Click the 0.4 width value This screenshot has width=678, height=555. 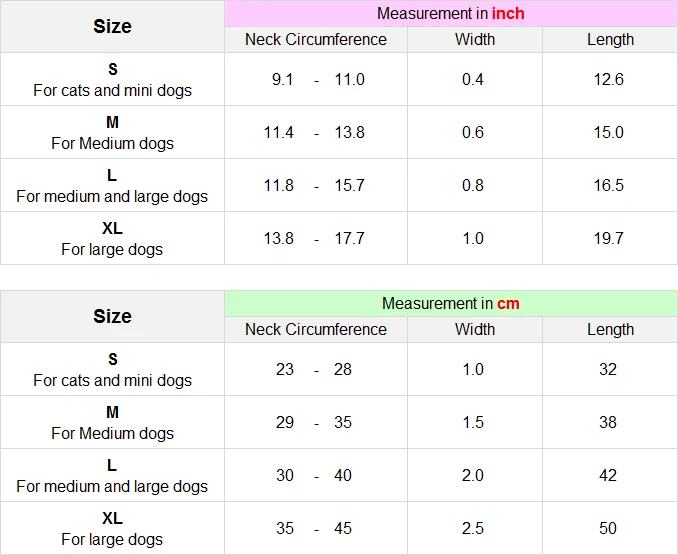click(x=473, y=80)
